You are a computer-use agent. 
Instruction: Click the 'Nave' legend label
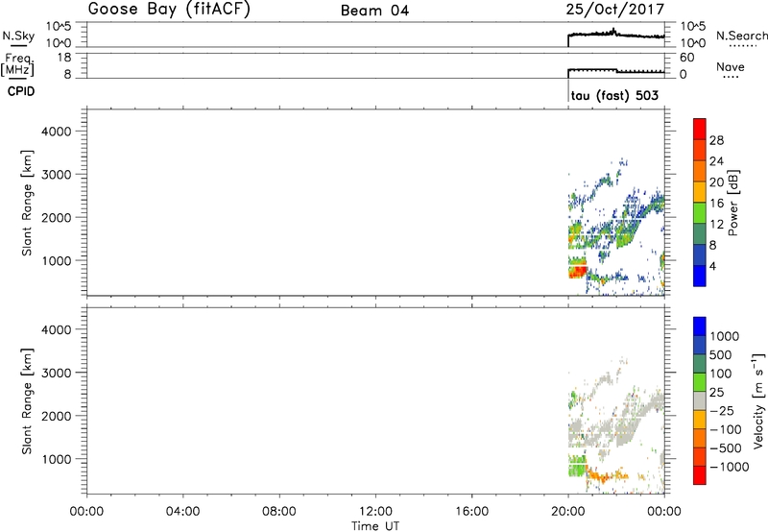731,66
